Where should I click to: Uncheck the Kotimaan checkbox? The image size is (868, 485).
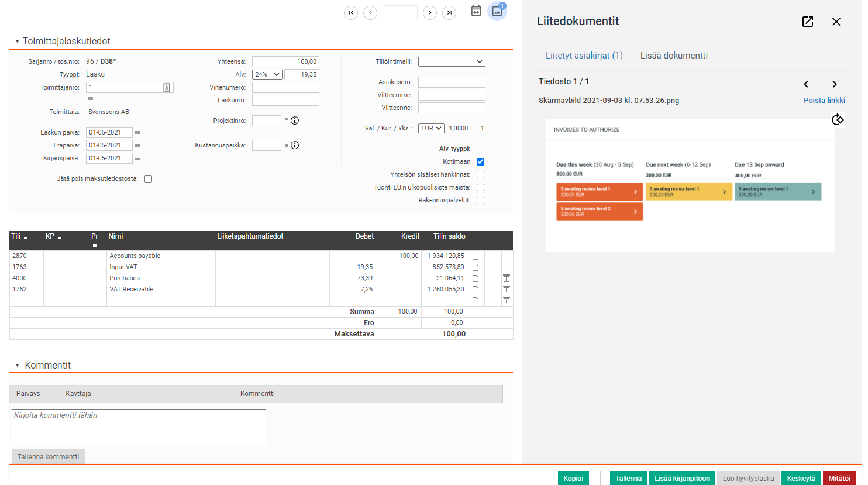[480, 162]
